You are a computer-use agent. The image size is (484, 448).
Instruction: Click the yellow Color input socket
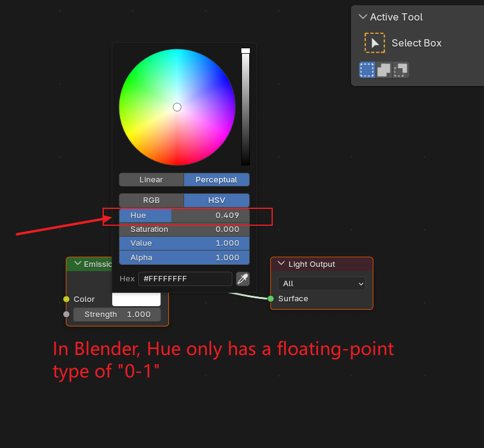click(x=66, y=299)
